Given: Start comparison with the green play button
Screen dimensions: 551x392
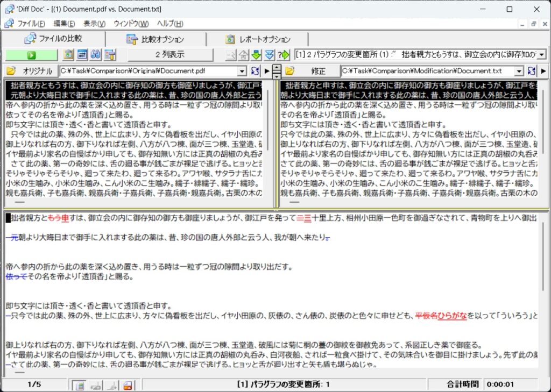Looking at the screenshot, I should click(x=31, y=55).
